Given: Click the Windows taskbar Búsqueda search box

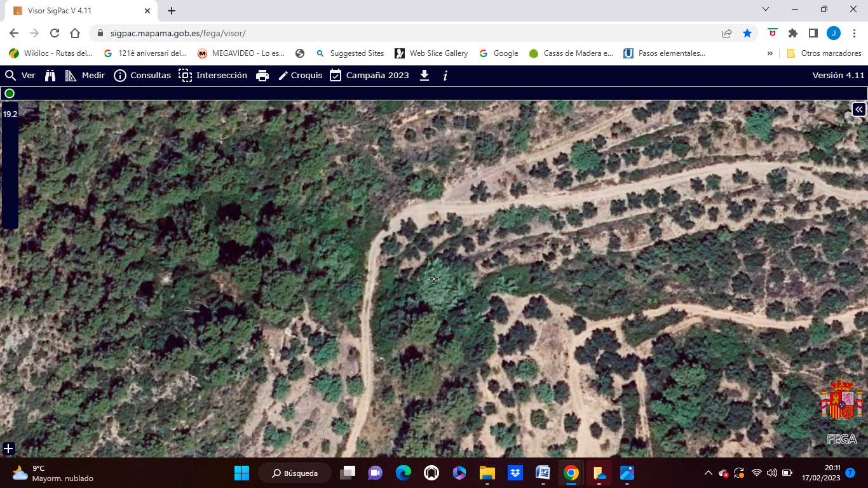Looking at the screenshot, I should [295, 473].
